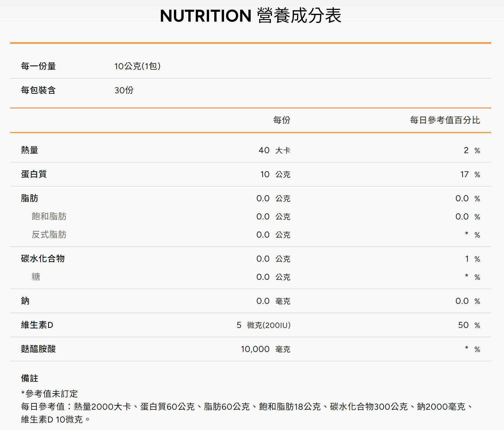Click the '* %' daily value for 反式脂肪
This screenshot has height=430, width=504.
coord(472,235)
